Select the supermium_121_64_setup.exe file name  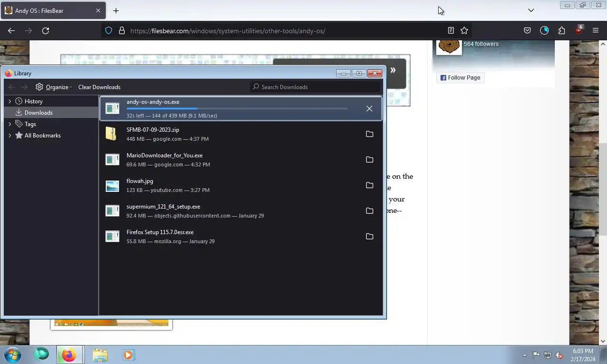[x=163, y=207]
